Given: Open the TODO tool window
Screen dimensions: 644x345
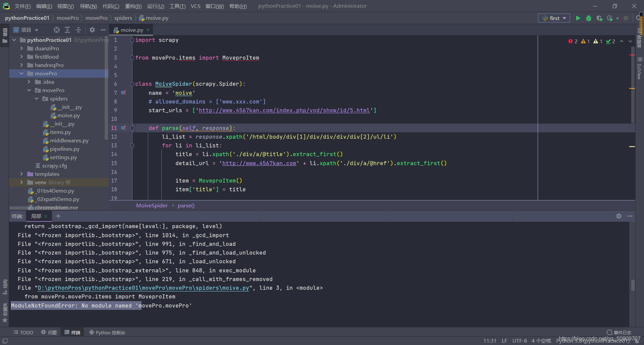Looking at the screenshot, I should (23, 332).
